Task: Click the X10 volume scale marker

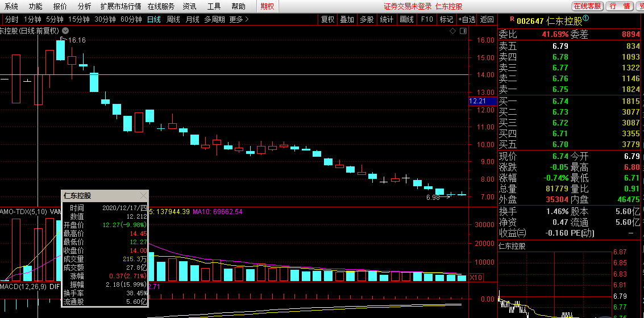Action: 476,278
